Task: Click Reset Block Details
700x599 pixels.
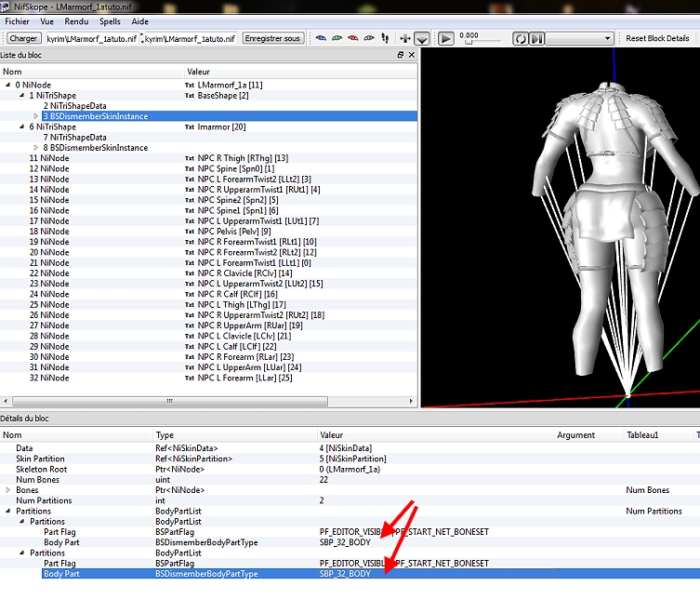Action: tap(657, 38)
